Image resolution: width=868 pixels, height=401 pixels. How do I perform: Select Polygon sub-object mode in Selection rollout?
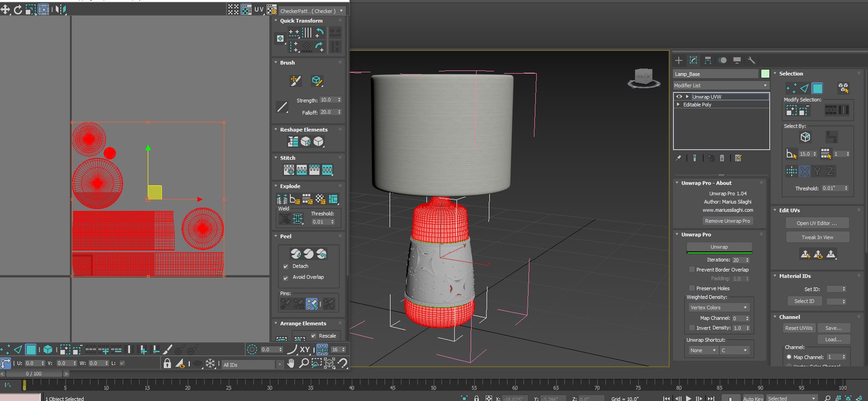click(817, 88)
